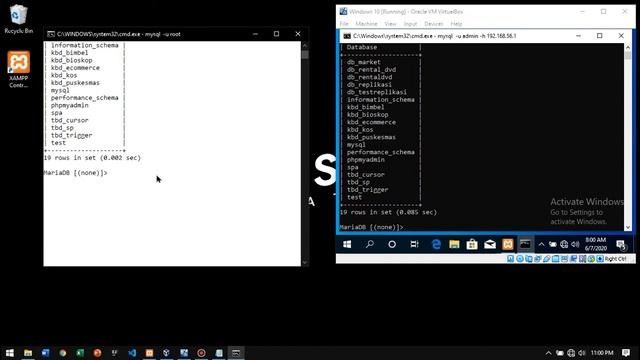Click scroll down arrow in guest cmd
Image resolution: width=640 pixels, height=360 pixels.
click(x=628, y=227)
